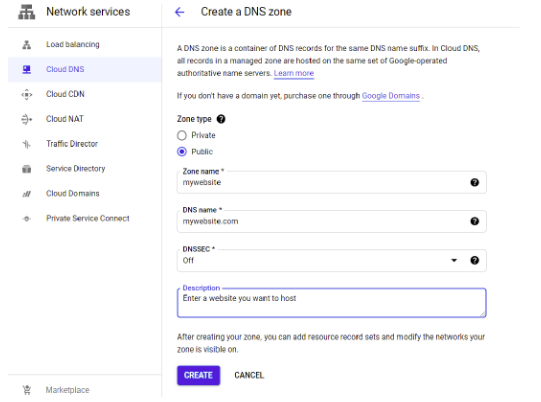Open Cloud DNS page
541x402 pixels.
coord(85,69)
